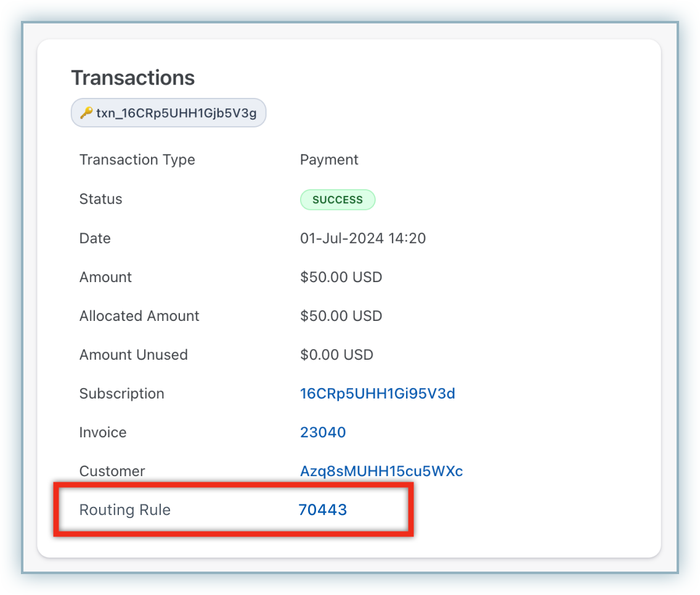Click the Payment transaction type value
Screen dimensions: 700x595
pos(329,160)
